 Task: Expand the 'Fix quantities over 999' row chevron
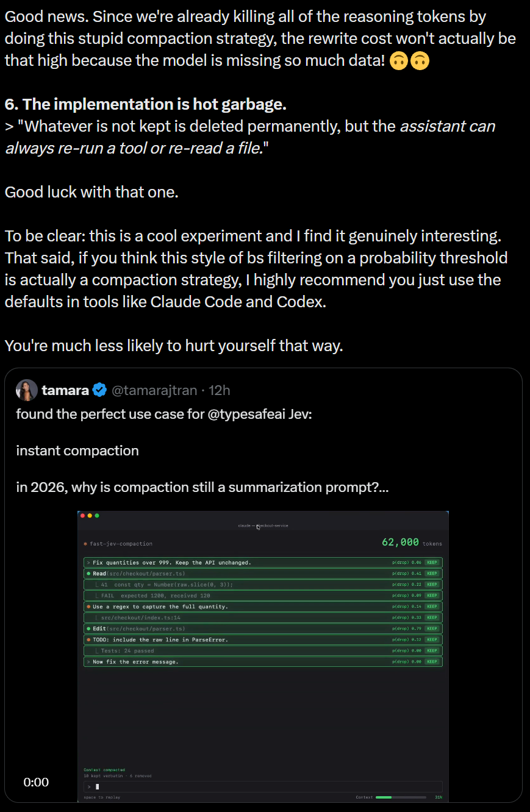tap(88, 563)
